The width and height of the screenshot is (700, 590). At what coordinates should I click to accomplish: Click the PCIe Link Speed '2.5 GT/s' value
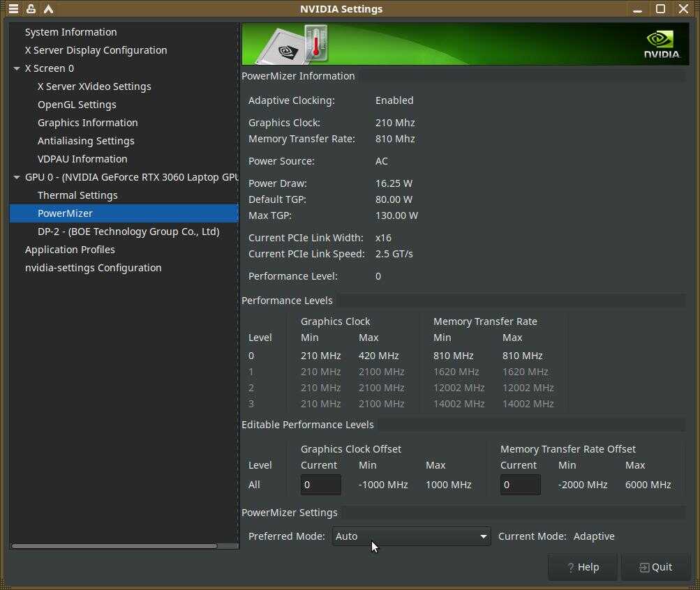coord(394,254)
